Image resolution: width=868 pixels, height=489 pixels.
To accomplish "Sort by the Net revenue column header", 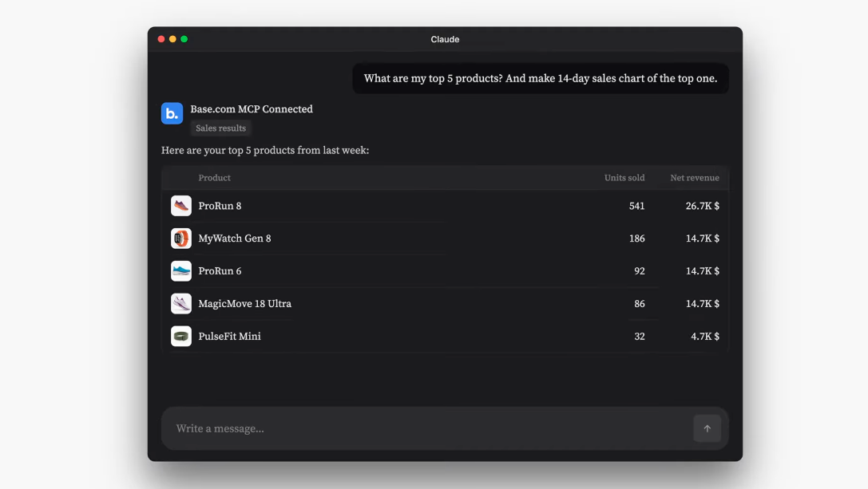I will 695,178.
